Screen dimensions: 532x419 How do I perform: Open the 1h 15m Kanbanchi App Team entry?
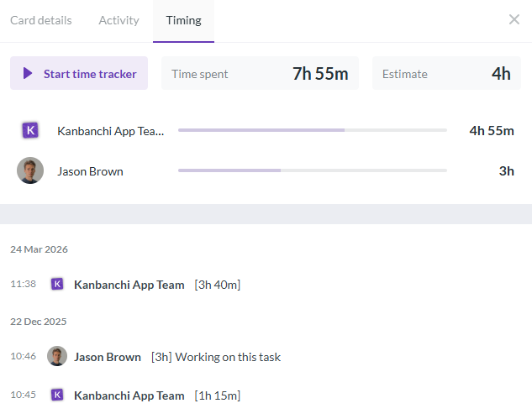click(157, 395)
